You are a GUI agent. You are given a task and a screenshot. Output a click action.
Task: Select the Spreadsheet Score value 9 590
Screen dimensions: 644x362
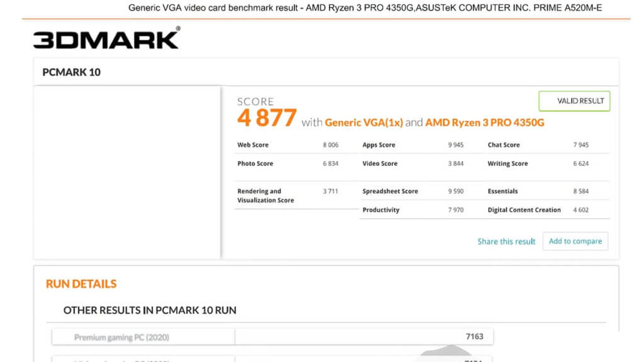[x=455, y=191]
